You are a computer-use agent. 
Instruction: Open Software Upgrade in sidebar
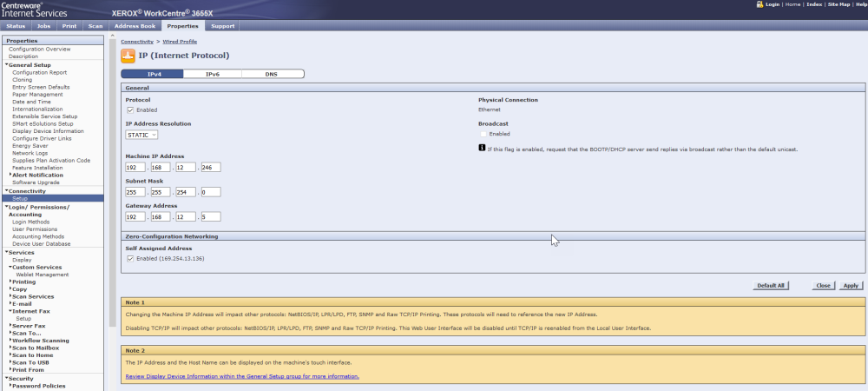point(36,182)
